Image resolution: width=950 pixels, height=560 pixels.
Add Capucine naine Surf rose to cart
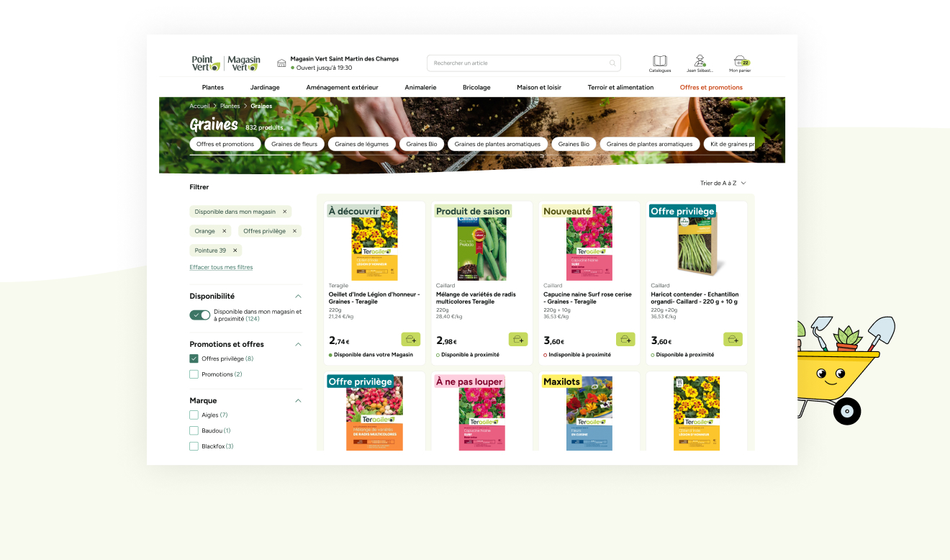coord(625,339)
